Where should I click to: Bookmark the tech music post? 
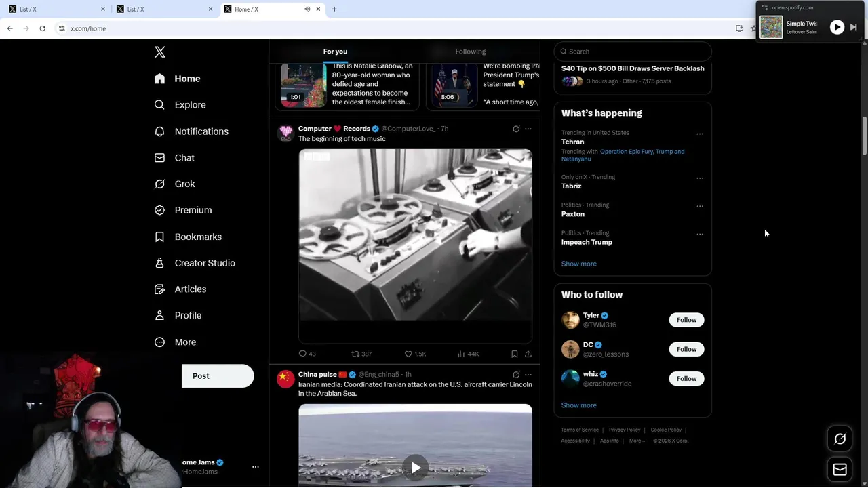[514, 354]
